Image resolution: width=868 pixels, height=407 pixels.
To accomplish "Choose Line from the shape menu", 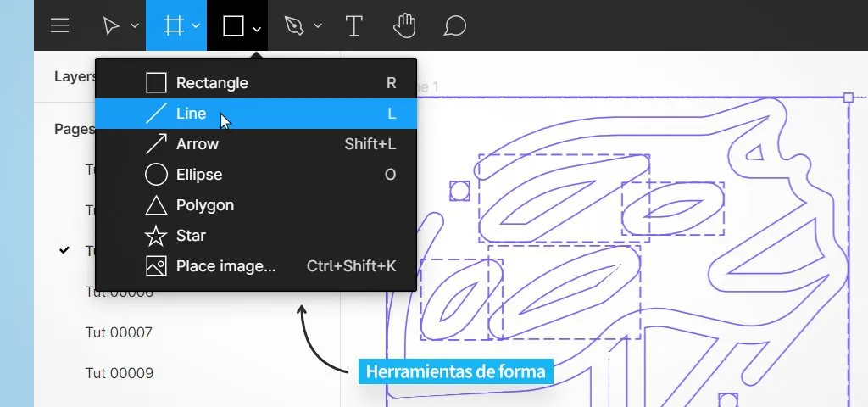I will click(256, 114).
